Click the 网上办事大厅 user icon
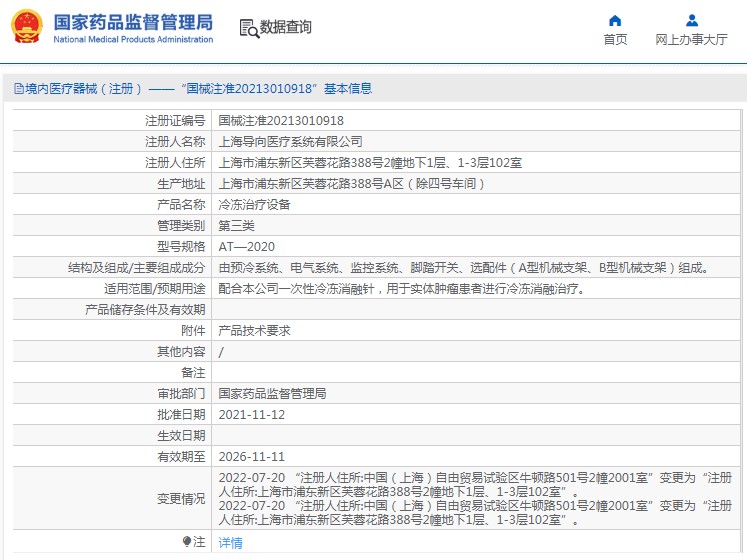747x560 pixels. pyautogui.click(x=692, y=20)
